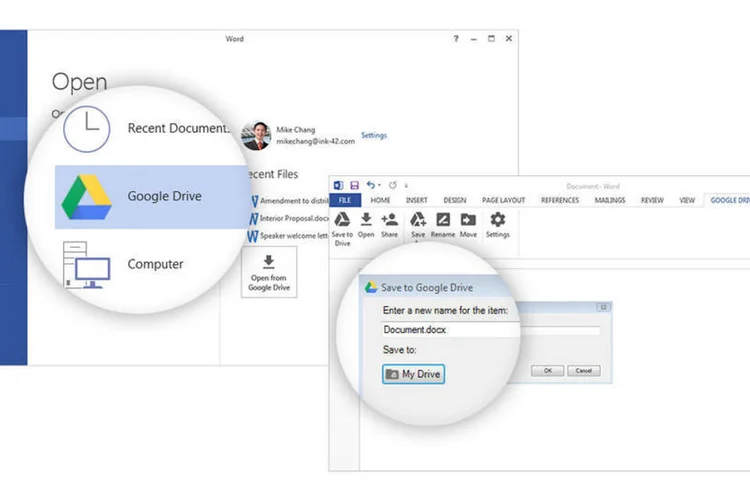Click the My Drive folder button
Viewport: 750px width, 500px height.
pyautogui.click(x=414, y=374)
